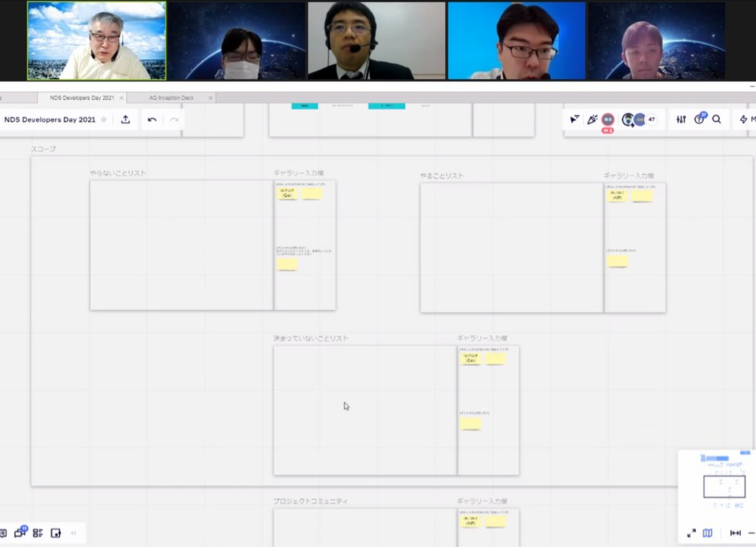Image resolution: width=756 pixels, height=547 pixels.
Task: Select first yellow sticky beside プロジェクトコミュニティ
Action: coord(471,521)
